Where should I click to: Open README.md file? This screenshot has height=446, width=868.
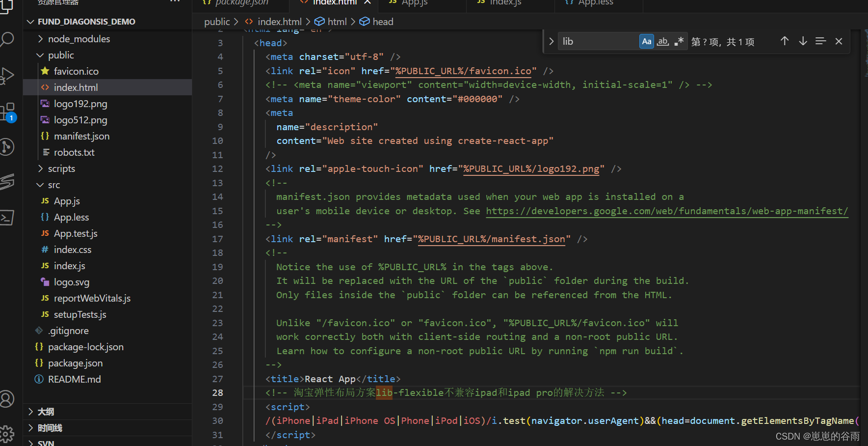click(74, 379)
